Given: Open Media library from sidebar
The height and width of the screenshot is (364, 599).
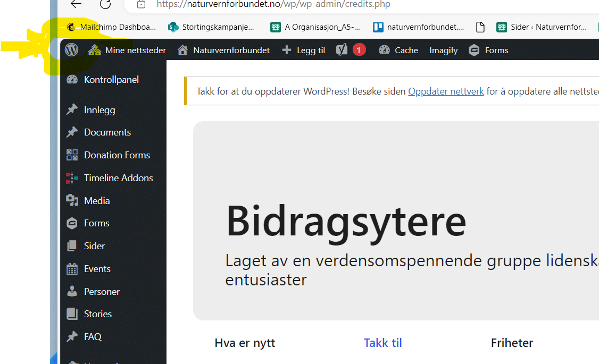Looking at the screenshot, I should coord(97,201).
